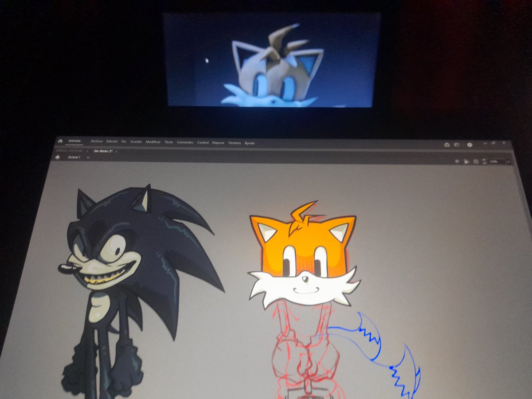Open the Modificar menu
Image resolution: width=532 pixels, height=399 pixels.
pos(153,142)
